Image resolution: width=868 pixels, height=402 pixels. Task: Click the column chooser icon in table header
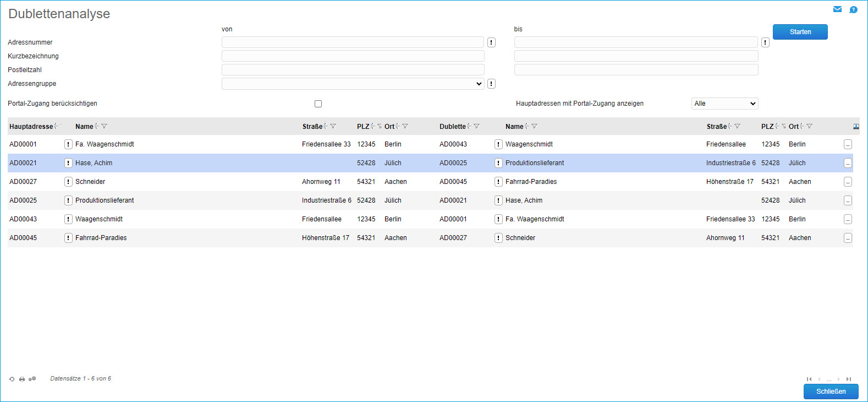[x=856, y=127]
